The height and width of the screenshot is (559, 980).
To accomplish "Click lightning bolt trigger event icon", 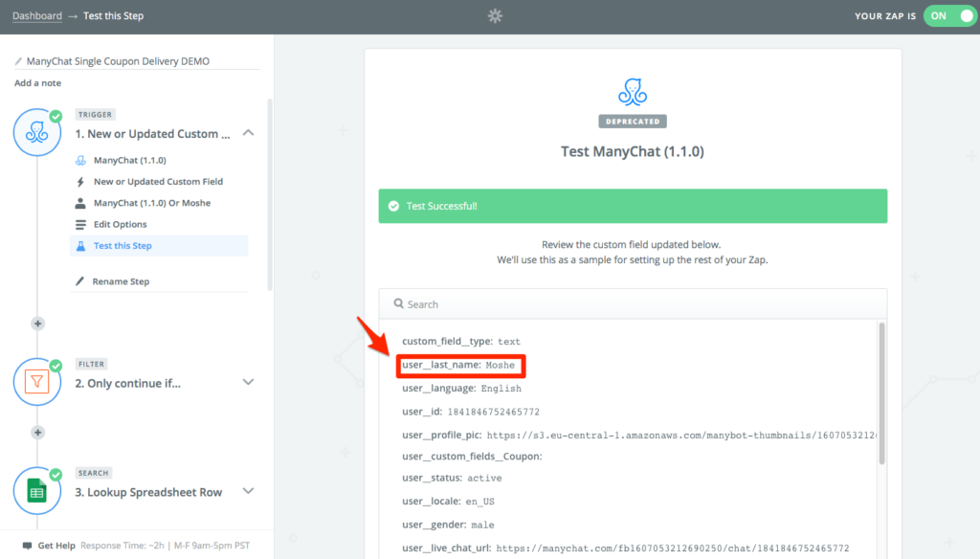I will coord(80,181).
